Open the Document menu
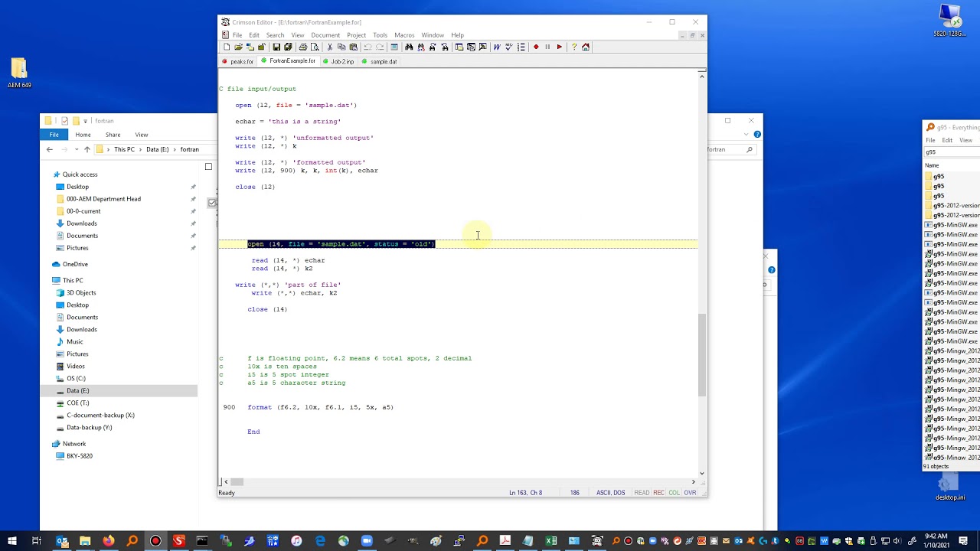This screenshot has width=980, height=551. click(x=325, y=35)
